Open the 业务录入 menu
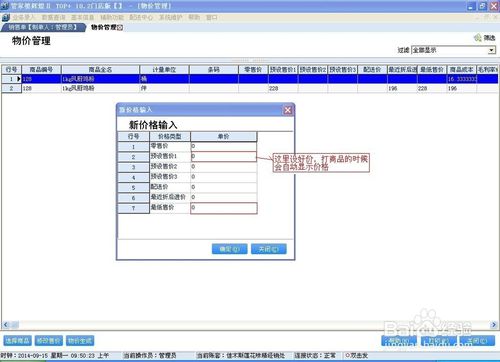The height and width of the screenshot is (362, 500). tap(24, 17)
